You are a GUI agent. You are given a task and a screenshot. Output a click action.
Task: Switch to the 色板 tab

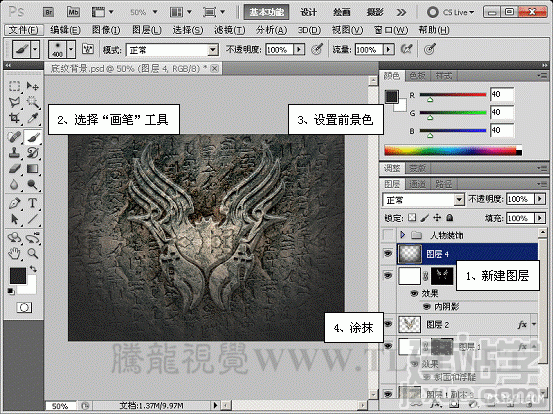(417, 75)
